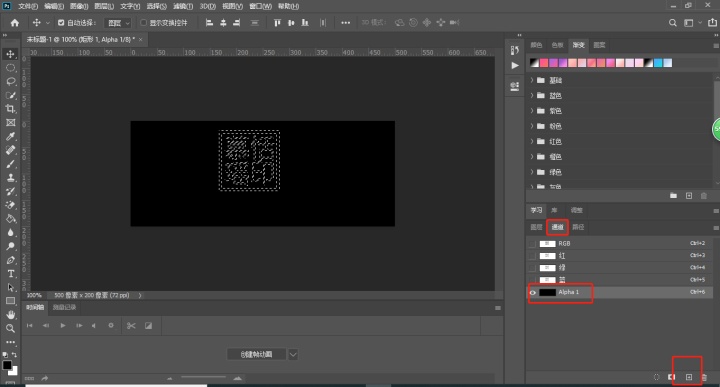Image resolution: width=720 pixels, height=387 pixels.
Task: Click the share icon at top right
Action: [712, 22]
